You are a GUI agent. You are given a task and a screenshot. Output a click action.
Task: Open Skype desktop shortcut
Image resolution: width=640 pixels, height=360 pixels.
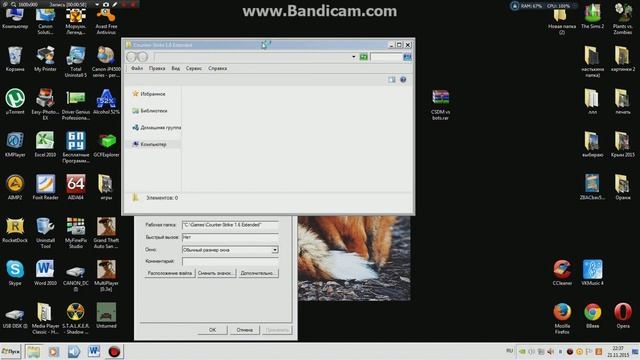pos(15,273)
